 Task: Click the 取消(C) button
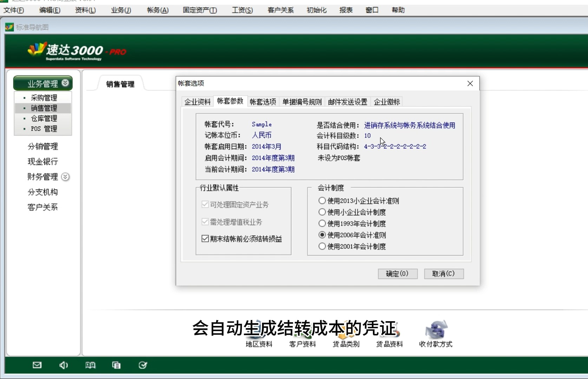click(x=444, y=274)
